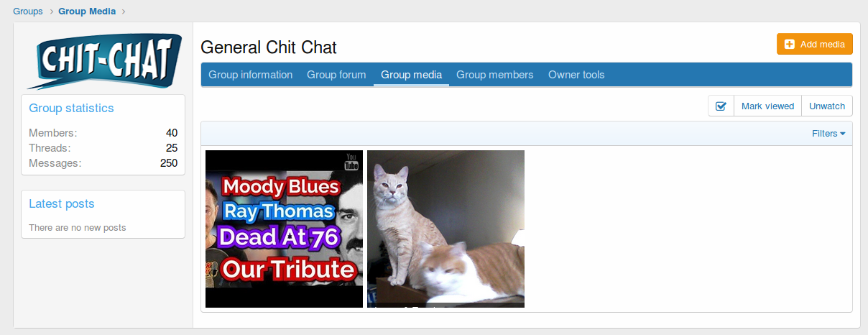This screenshot has height=335, width=868.
Task: Open the two cats photo thumbnail
Action: (x=445, y=229)
